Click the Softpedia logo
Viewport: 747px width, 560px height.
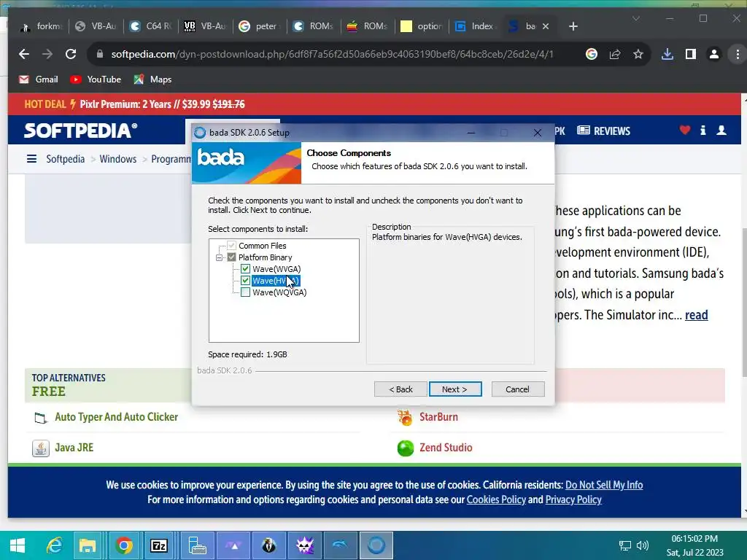(x=80, y=131)
